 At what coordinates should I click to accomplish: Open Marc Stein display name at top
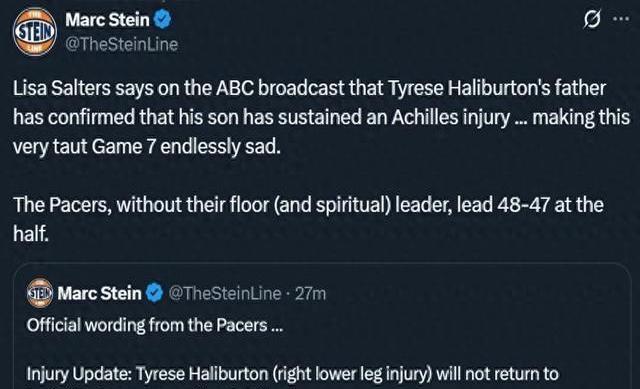tap(108, 20)
